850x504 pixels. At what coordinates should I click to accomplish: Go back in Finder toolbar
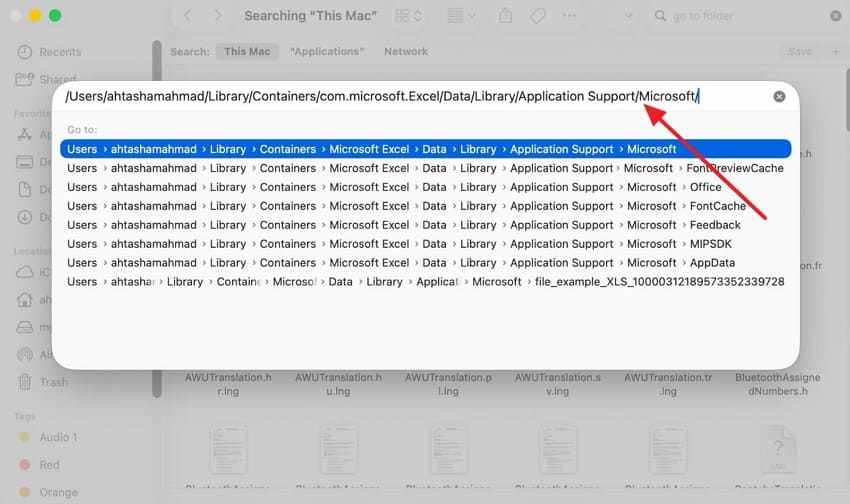188,16
